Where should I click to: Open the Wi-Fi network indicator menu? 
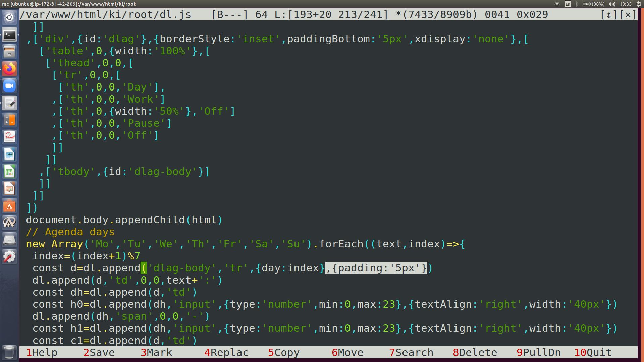point(557,4)
